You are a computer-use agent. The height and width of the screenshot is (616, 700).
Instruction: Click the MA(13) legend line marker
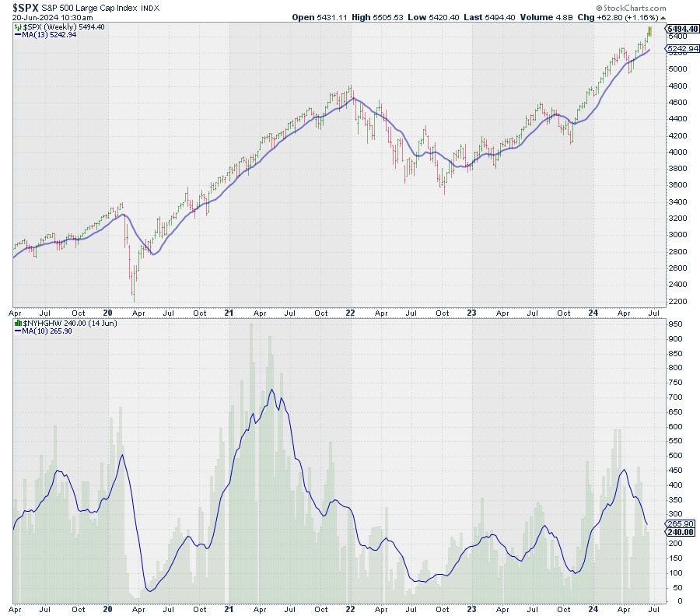19,35
